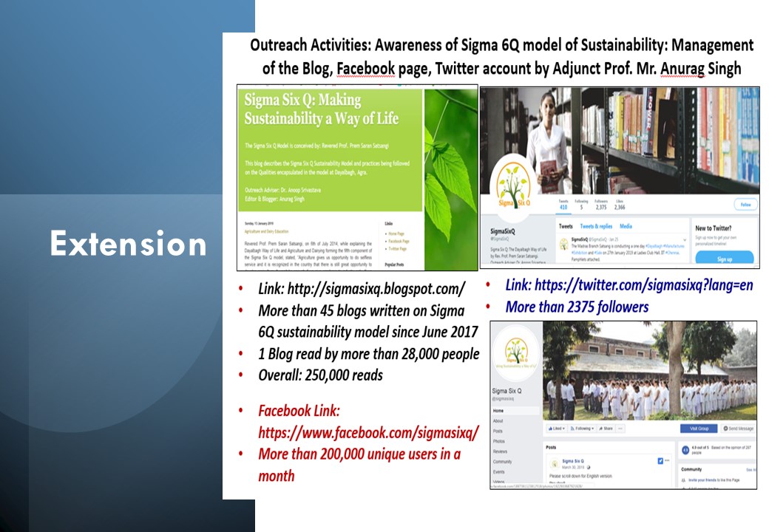This screenshot has height=532, width=769.
Task: Click the Facebook post author avatar
Action: tap(555, 463)
